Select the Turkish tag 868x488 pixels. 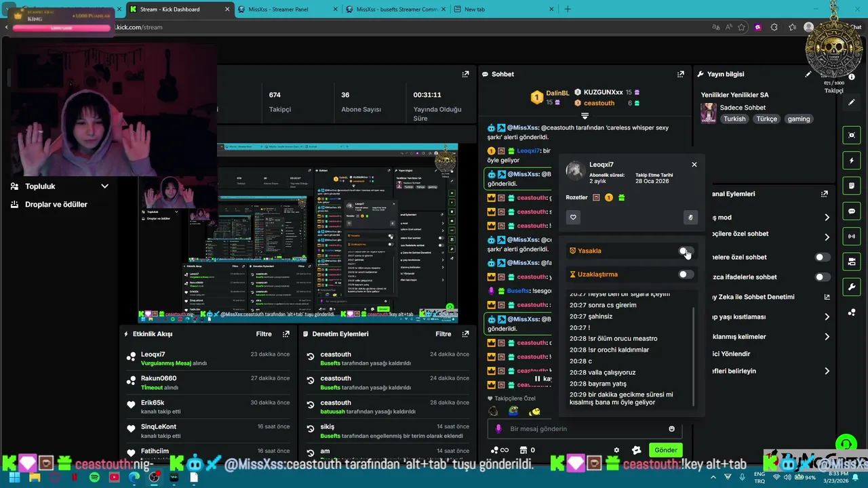(734, 119)
